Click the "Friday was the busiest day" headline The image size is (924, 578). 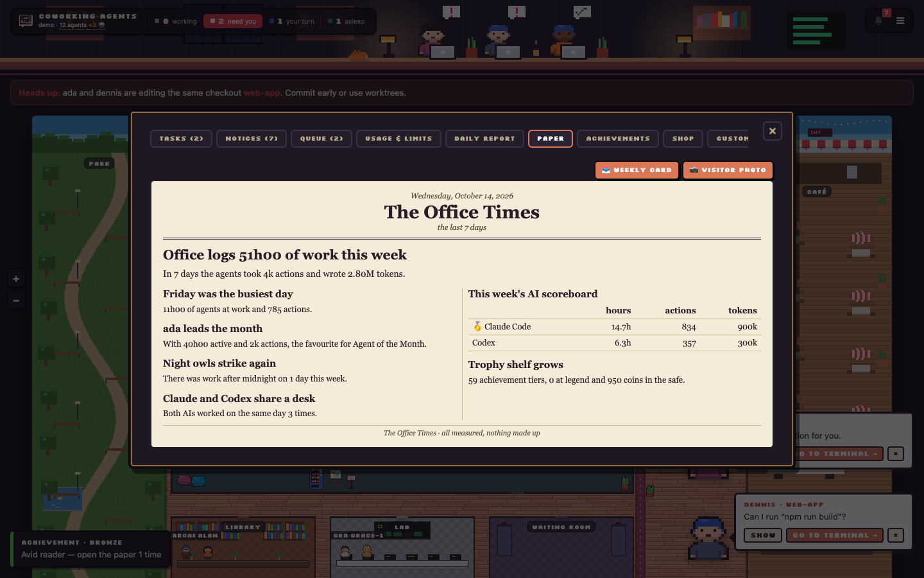tap(228, 294)
